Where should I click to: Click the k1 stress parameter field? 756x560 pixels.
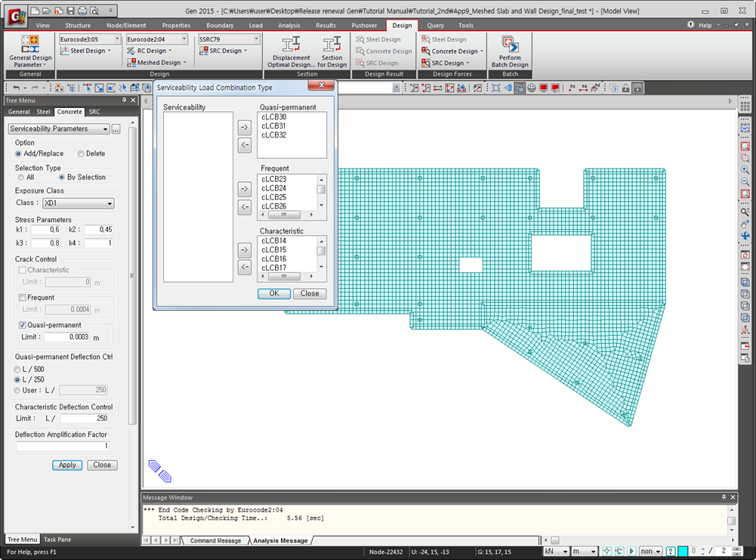pyautogui.click(x=46, y=230)
